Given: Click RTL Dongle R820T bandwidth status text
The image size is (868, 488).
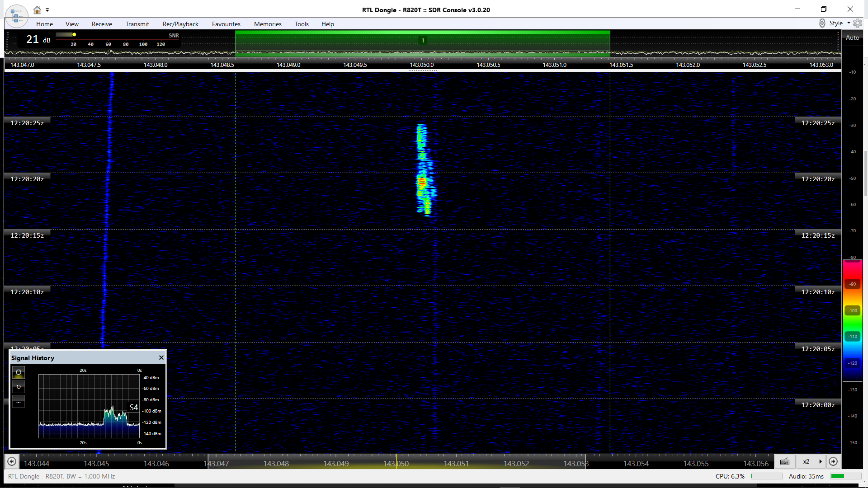Looking at the screenshot, I should coord(61,476).
